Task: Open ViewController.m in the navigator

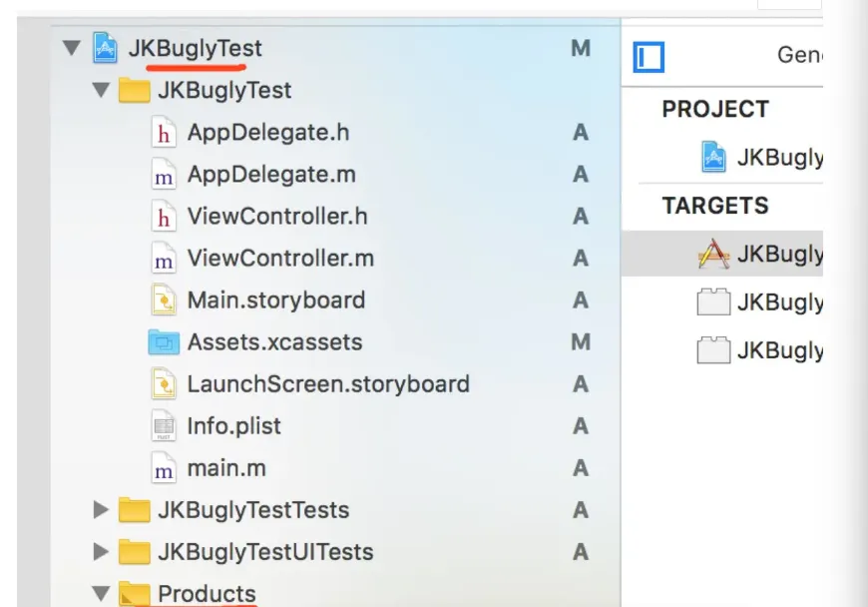Action: [335, 259]
